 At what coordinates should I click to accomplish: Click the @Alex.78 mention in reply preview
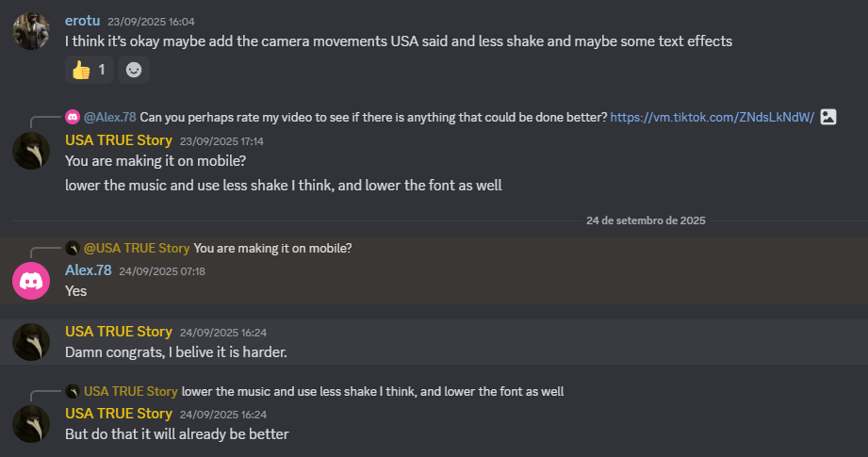pyautogui.click(x=110, y=118)
